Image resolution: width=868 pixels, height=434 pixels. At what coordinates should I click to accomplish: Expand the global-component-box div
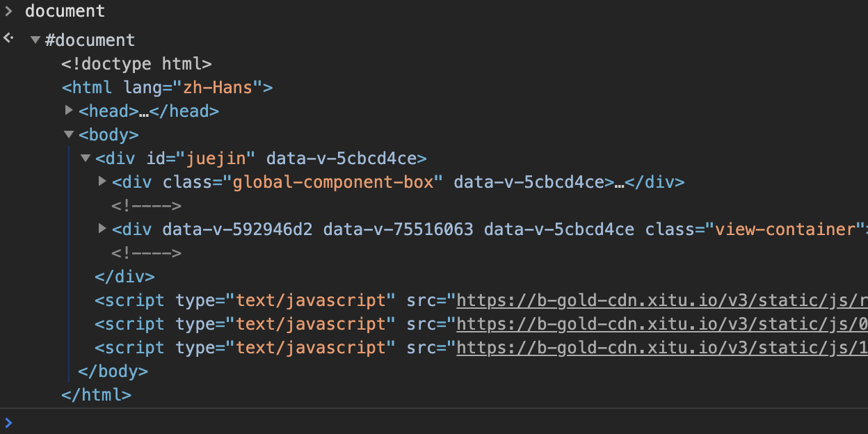point(102,182)
